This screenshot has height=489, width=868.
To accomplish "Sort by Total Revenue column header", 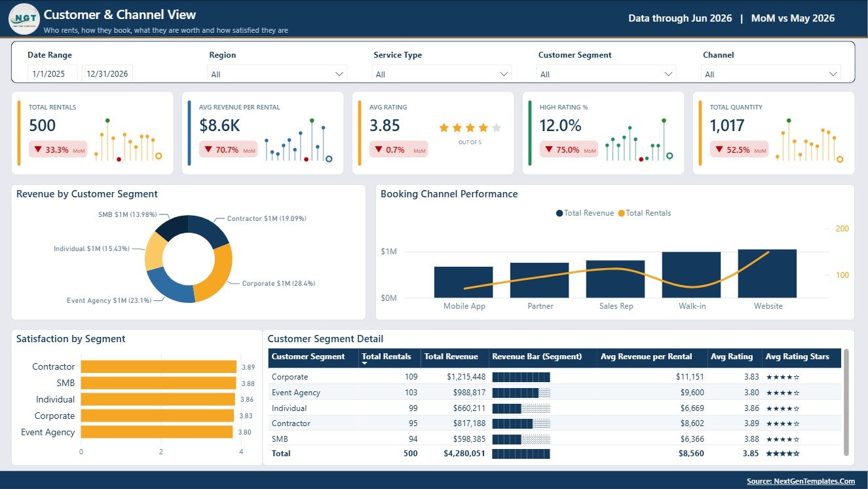I will [454, 358].
